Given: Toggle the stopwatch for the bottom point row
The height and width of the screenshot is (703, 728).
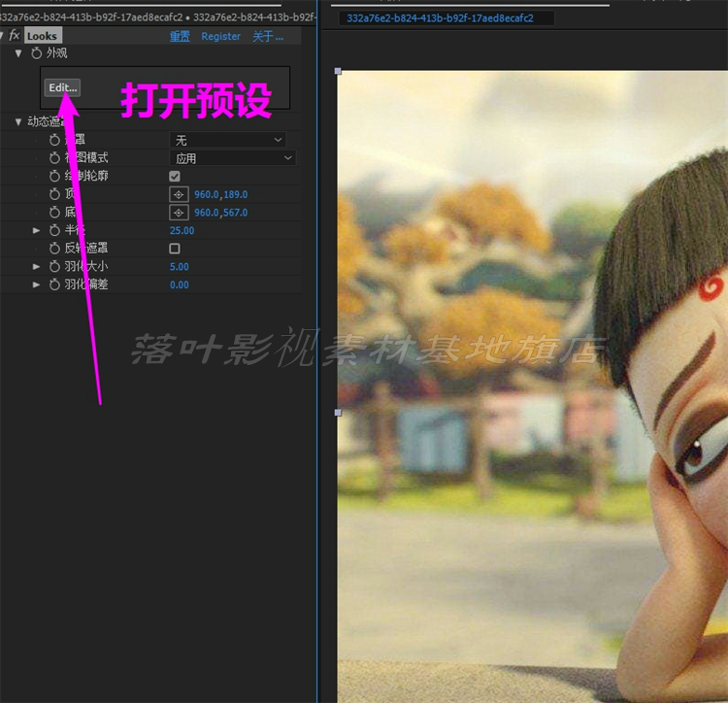Looking at the screenshot, I should pyautogui.click(x=54, y=213).
